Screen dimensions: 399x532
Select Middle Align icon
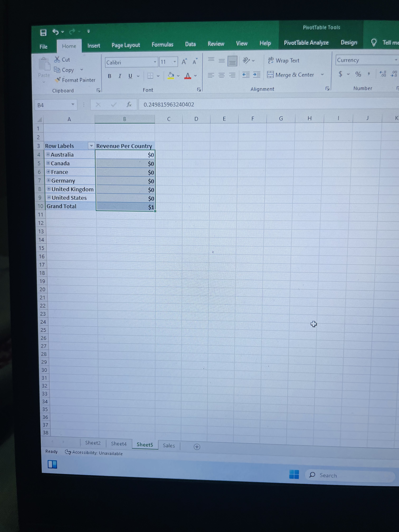[x=222, y=61]
